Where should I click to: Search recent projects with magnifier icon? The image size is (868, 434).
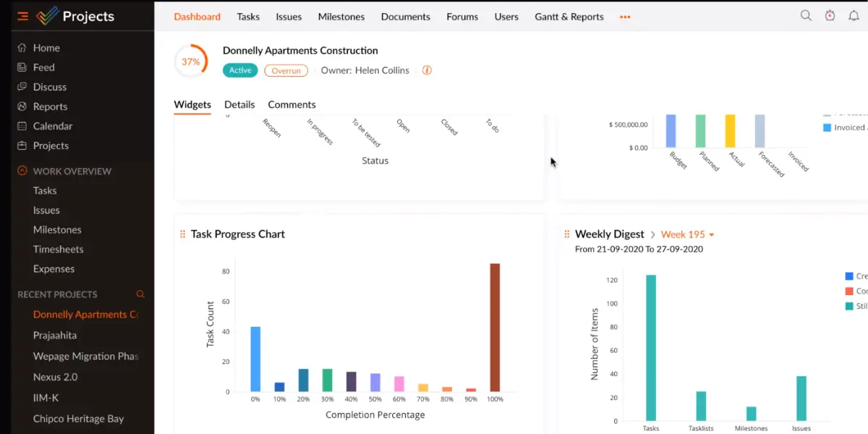tap(140, 294)
